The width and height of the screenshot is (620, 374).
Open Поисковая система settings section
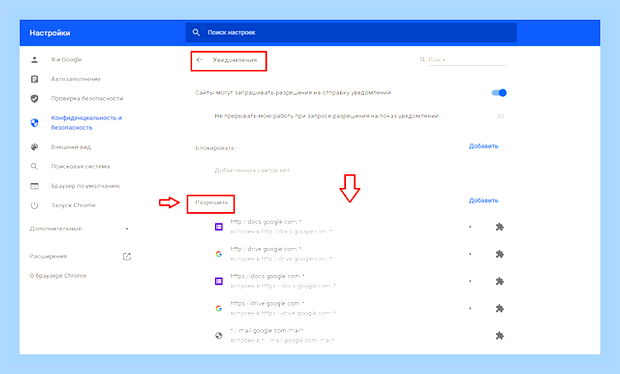[x=80, y=166]
